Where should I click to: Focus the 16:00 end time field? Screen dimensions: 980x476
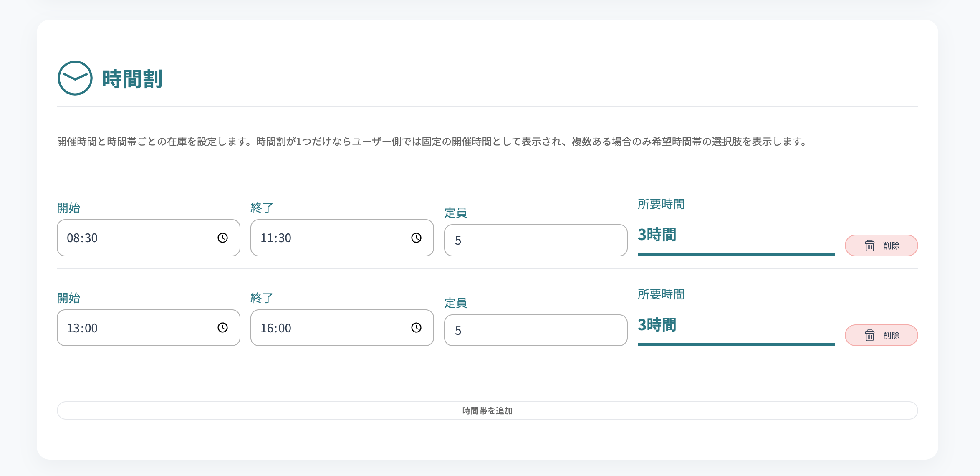tap(342, 328)
